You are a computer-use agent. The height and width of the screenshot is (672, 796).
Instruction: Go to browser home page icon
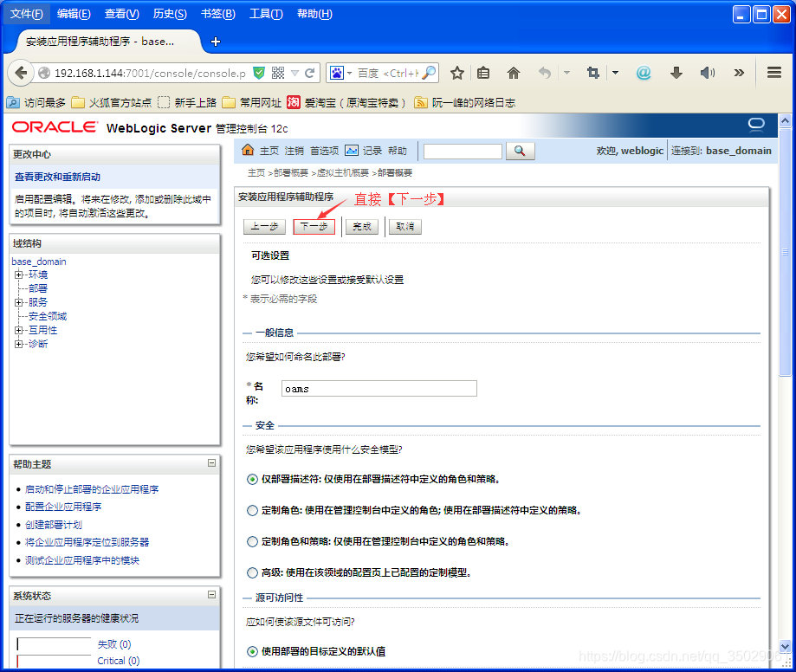pos(514,73)
